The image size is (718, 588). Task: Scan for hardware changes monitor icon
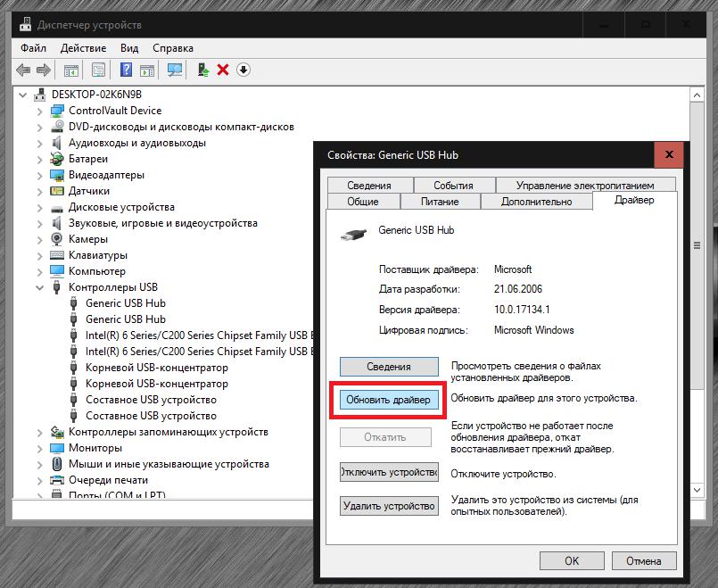(x=175, y=70)
